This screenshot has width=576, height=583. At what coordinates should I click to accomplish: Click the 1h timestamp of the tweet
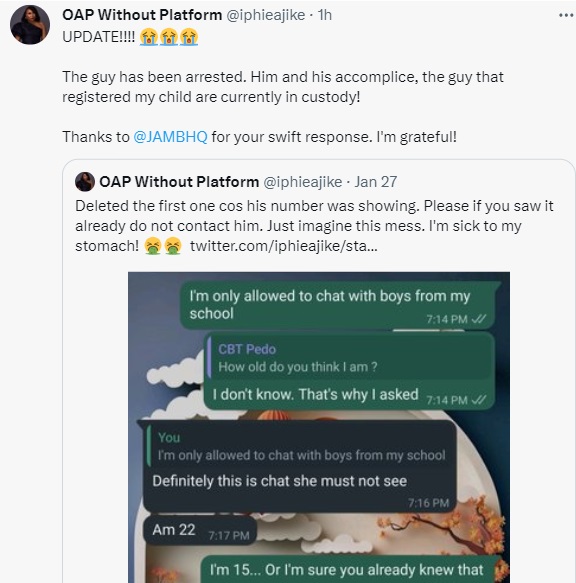325,15
